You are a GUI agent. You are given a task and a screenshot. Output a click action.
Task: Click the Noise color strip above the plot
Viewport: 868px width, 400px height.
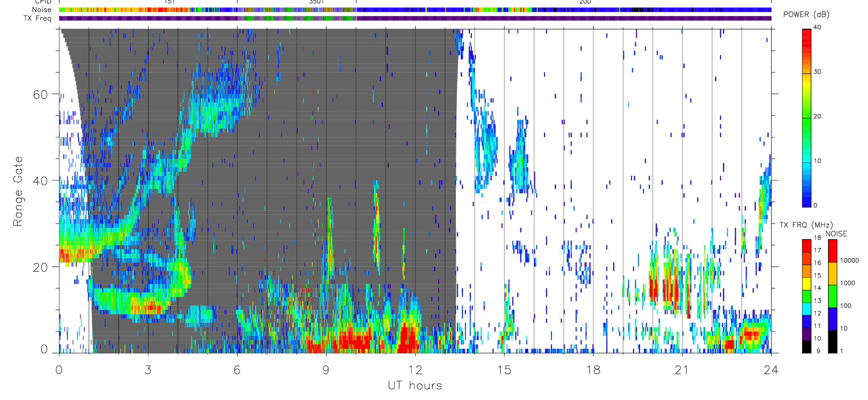click(x=415, y=9)
